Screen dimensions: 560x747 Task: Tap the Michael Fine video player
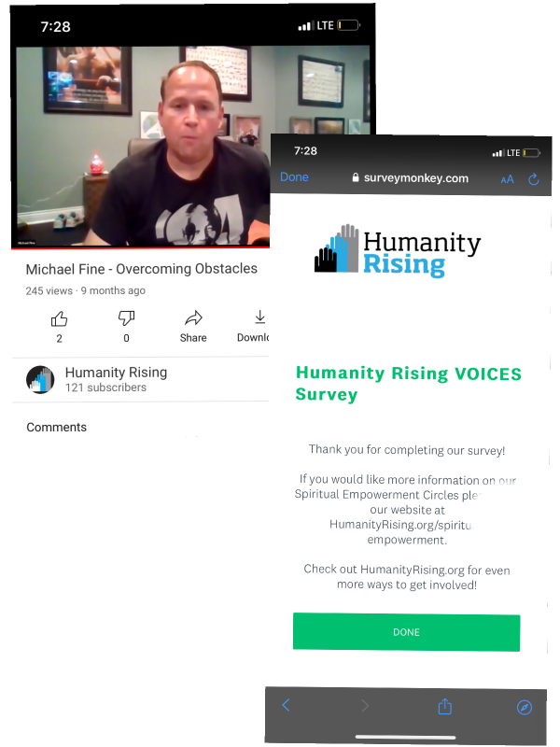click(x=143, y=146)
